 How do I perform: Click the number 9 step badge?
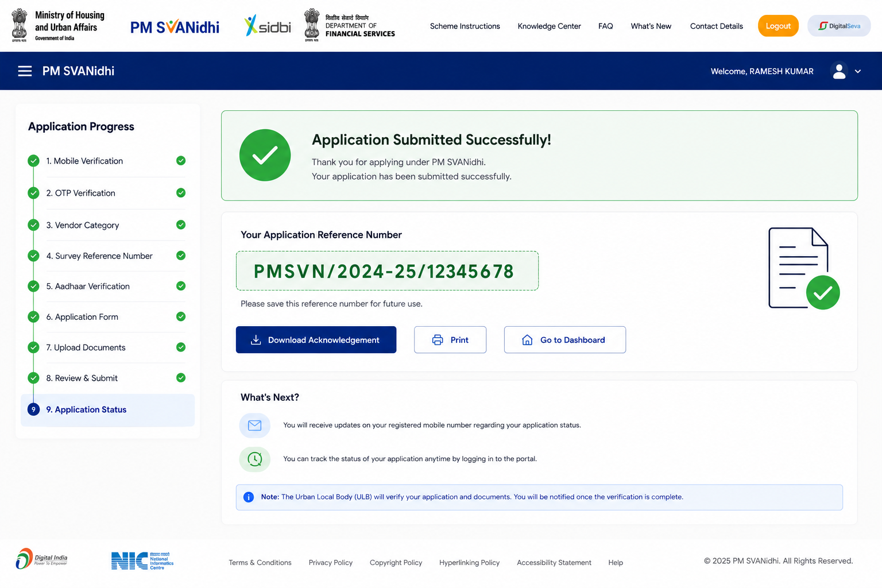coord(33,409)
